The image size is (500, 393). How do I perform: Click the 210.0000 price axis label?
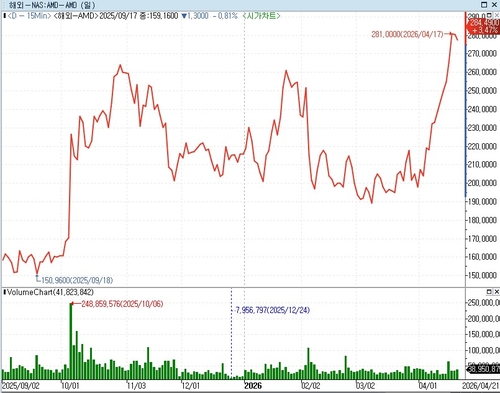pos(482,164)
